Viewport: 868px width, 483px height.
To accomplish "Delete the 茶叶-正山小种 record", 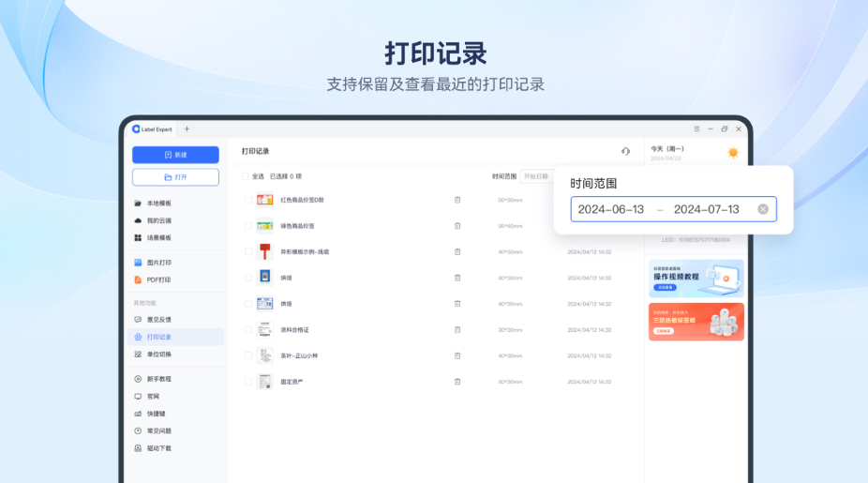I will click(457, 355).
